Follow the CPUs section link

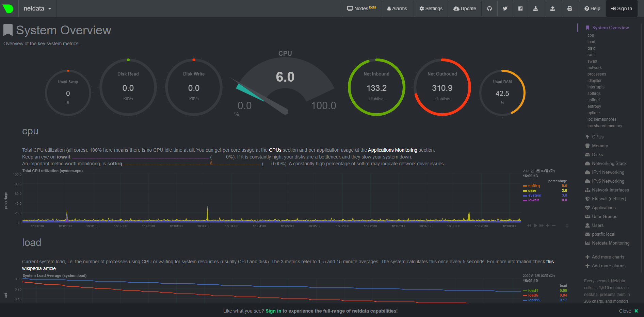click(x=275, y=150)
